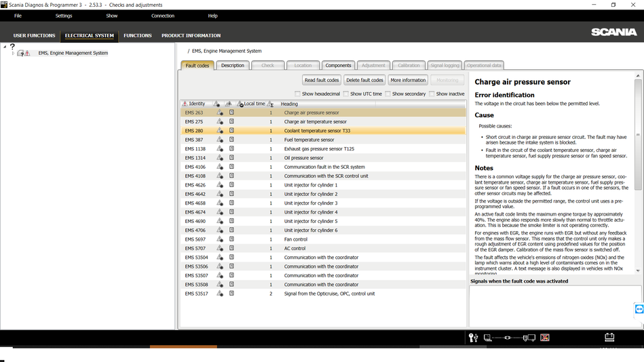
Task: Expand the EMS Engine Management System node
Action: click(13, 53)
